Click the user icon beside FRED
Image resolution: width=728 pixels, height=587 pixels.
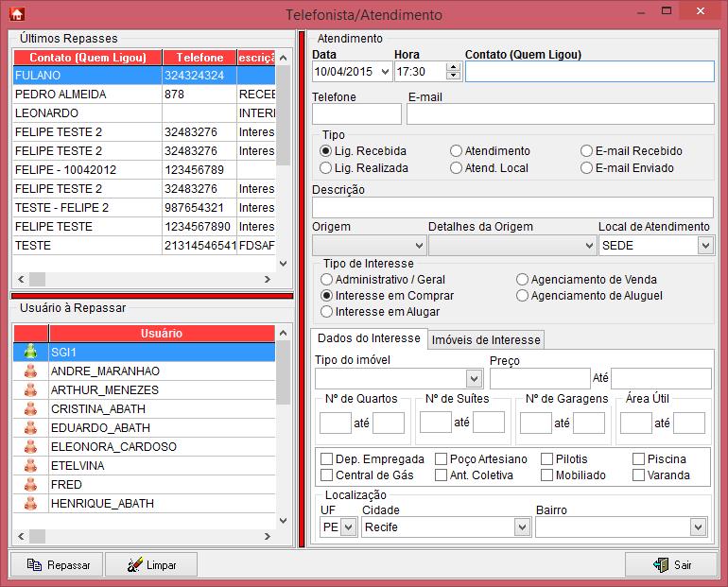click(x=29, y=484)
